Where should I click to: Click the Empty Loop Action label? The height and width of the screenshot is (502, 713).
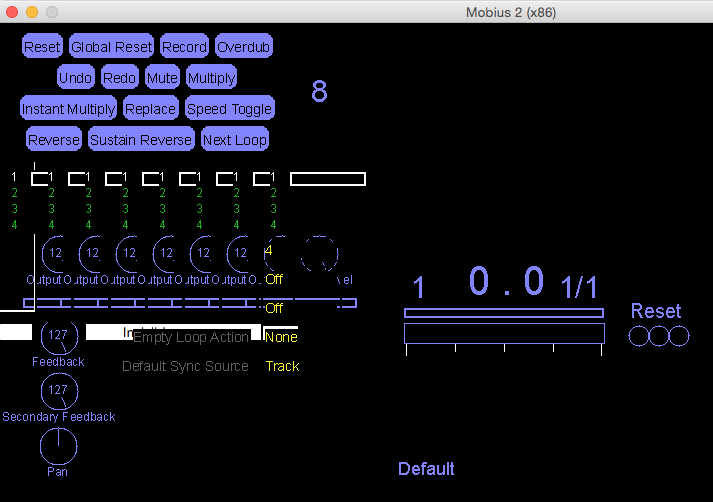coord(191,337)
